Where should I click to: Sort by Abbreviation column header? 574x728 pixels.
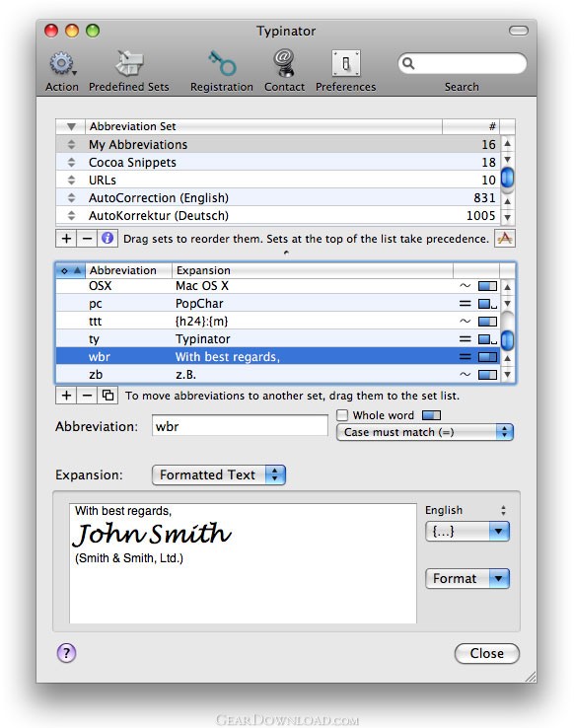tap(128, 270)
